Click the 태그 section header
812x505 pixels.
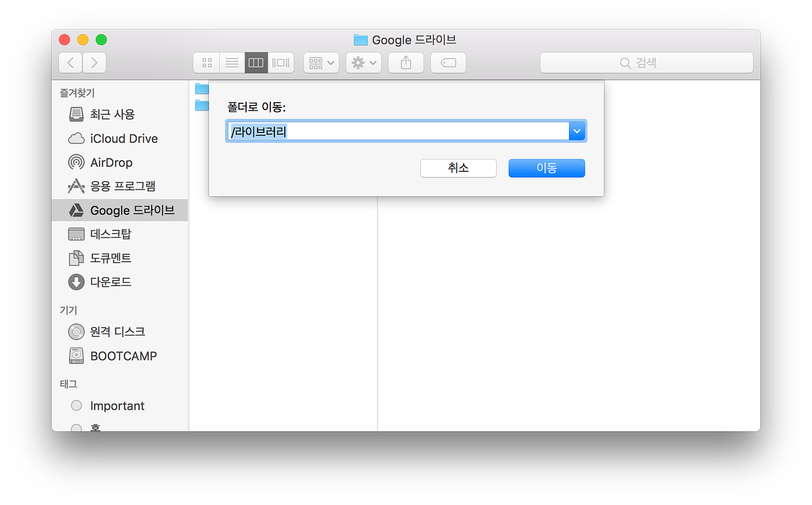(x=68, y=384)
